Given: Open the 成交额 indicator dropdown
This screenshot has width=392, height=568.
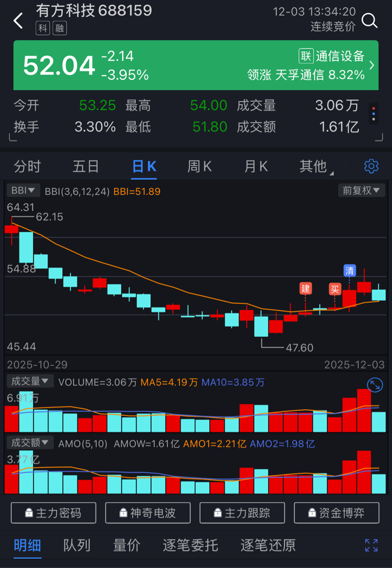Looking at the screenshot, I should [30, 443].
